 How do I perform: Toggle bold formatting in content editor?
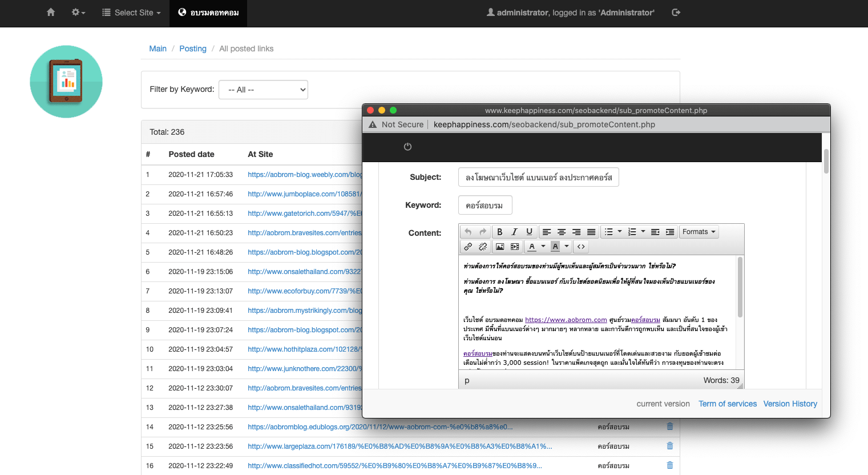click(x=499, y=232)
